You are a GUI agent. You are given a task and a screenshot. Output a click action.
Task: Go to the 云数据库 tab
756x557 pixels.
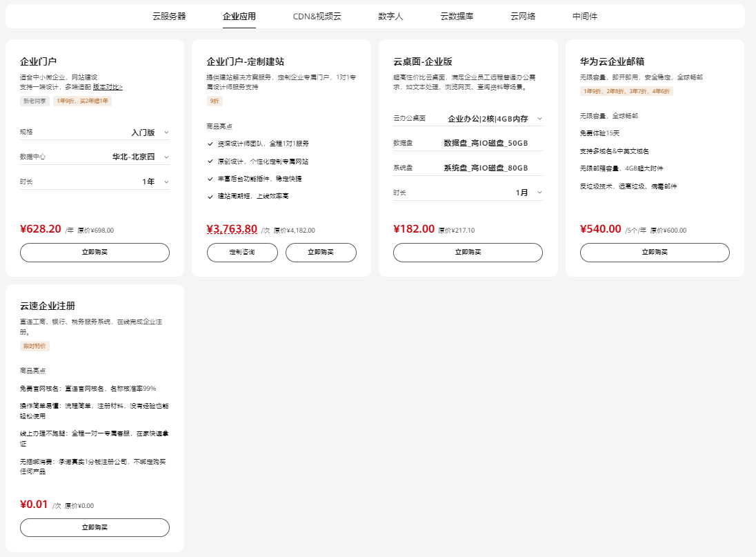point(457,16)
